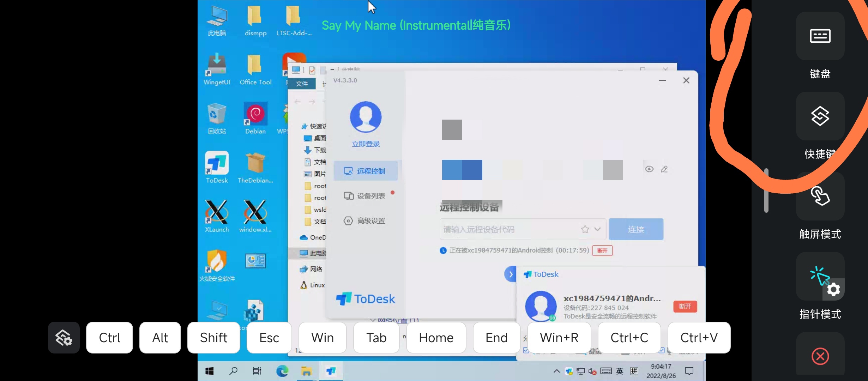Collapse the ToDesk popup with blue arrow
The image size is (868, 381).
coord(511,274)
